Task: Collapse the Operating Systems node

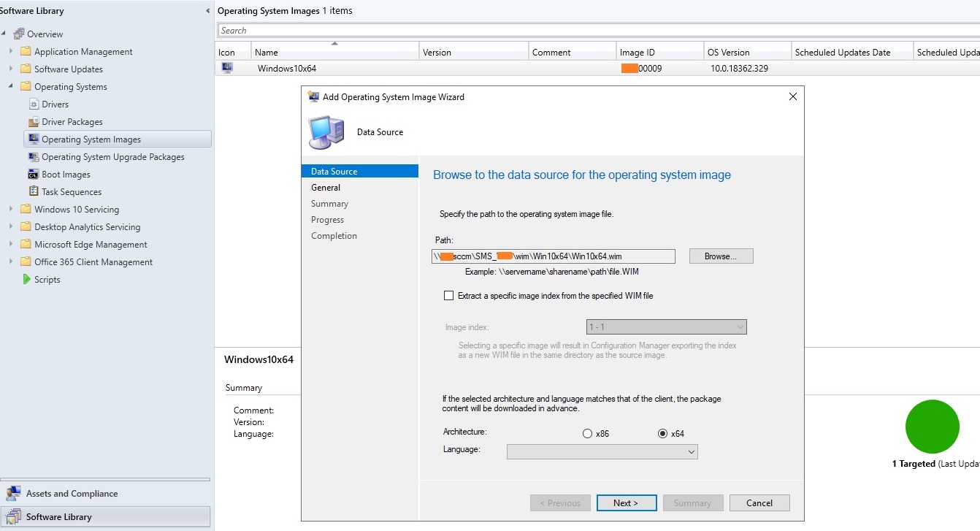Action: (11, 87)
